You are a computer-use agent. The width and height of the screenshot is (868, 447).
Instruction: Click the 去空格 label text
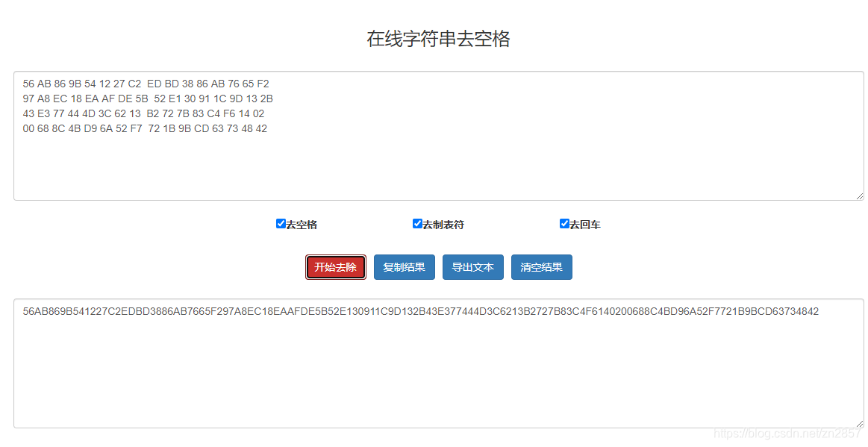tap(302, 225)
